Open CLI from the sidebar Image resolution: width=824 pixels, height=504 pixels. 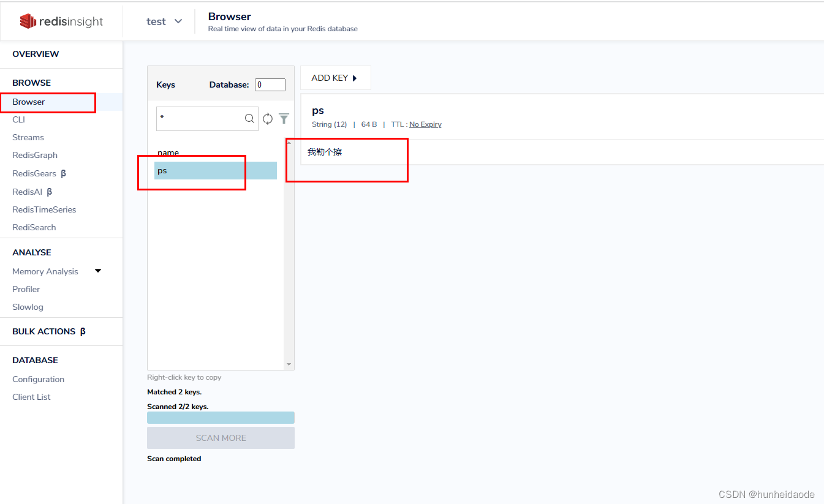coord(18,119)
